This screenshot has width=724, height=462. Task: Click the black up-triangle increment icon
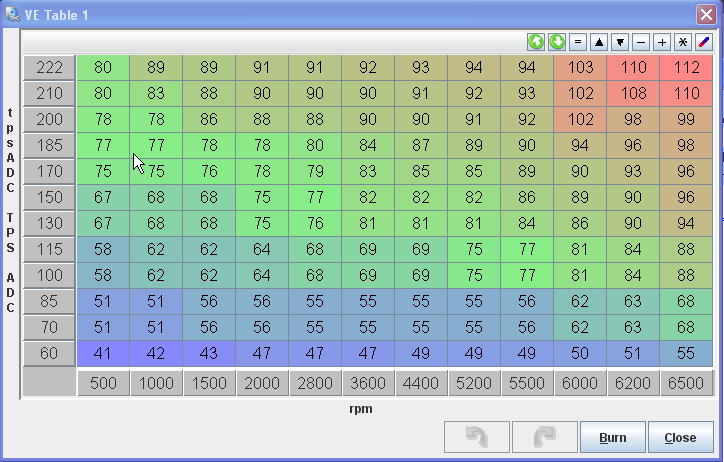[x=599, y=42]
